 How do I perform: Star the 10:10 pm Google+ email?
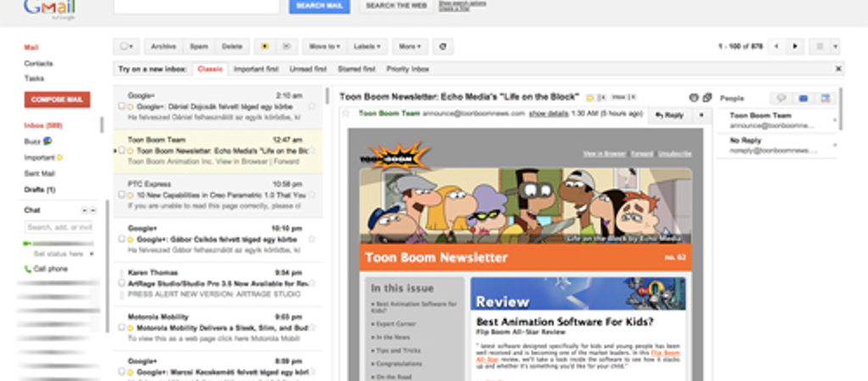[x=312, y=239]
